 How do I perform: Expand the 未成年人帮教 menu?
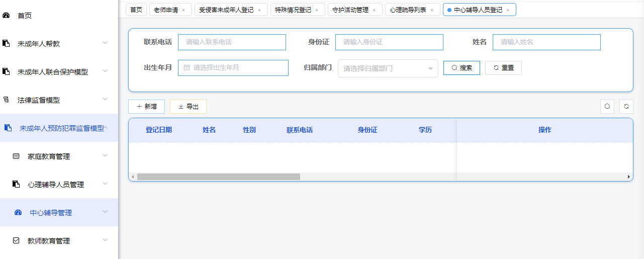click(x=105, y=43)
